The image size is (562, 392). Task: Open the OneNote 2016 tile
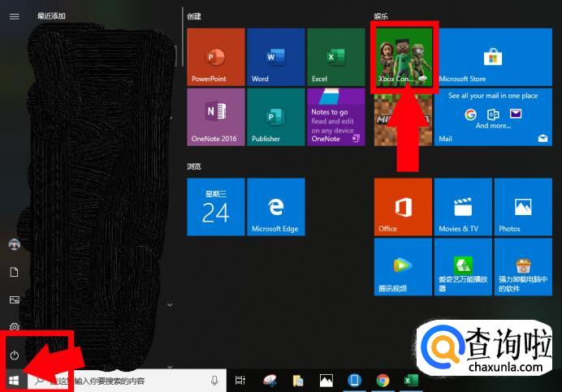click(x=216, y=117)
